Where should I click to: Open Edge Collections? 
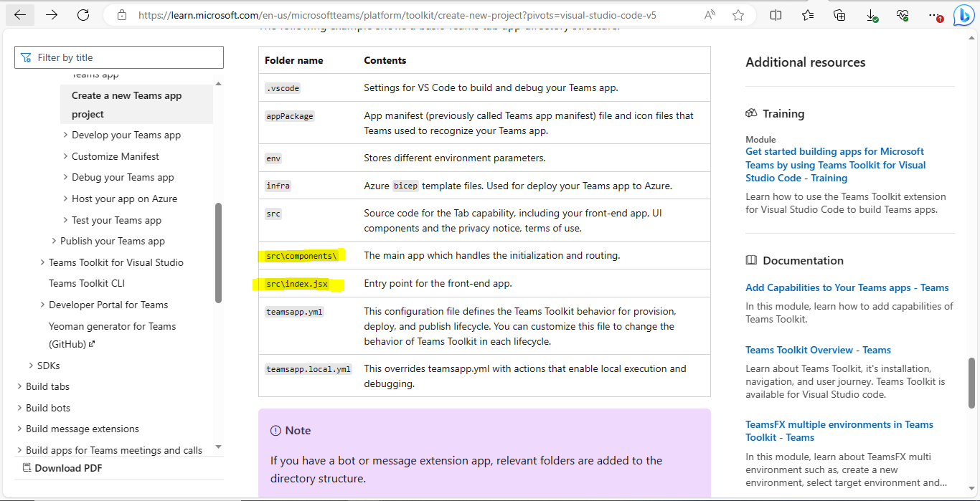click(839, 14)
